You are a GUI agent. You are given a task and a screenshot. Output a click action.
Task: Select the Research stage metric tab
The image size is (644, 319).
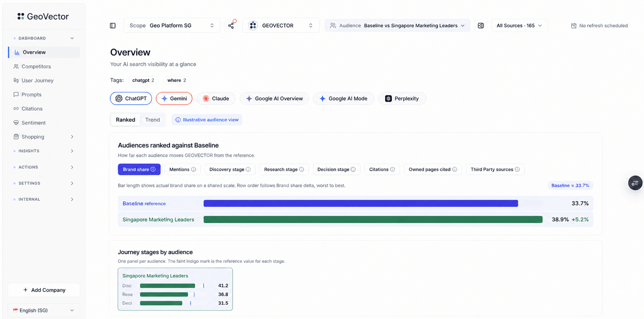tap(284, 169)
